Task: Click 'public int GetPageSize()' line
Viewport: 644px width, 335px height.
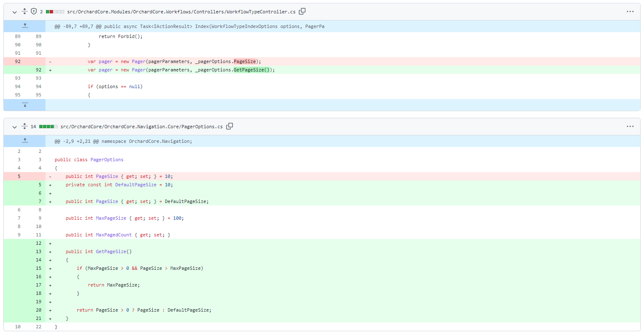Action: [x=98, y=251]
